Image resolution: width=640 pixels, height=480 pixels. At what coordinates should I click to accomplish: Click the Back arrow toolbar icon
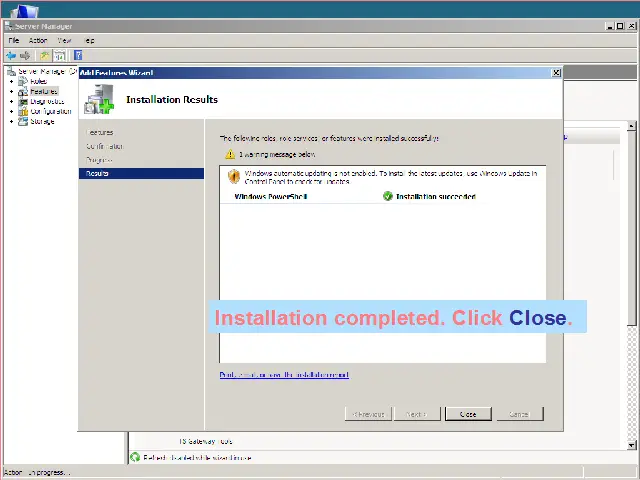tap(11, 55)
